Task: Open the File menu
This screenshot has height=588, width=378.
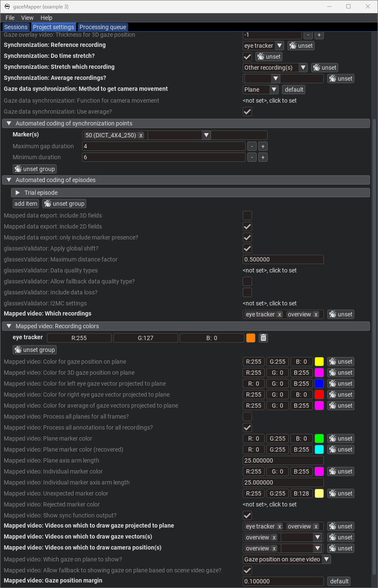Action: pyautogui.click(x=10, y=18)
